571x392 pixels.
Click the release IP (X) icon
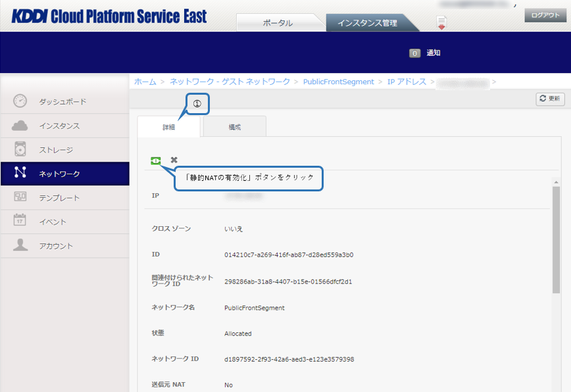click(x=174, y=160)
